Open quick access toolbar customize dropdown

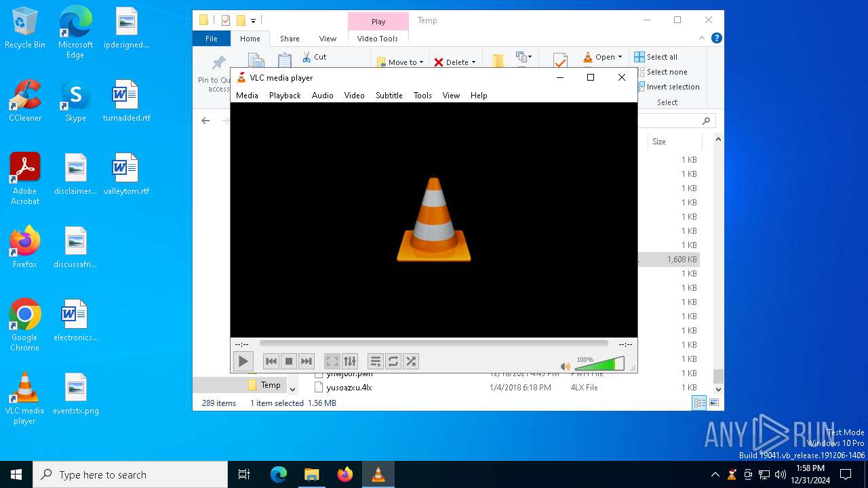coord(253,20)
